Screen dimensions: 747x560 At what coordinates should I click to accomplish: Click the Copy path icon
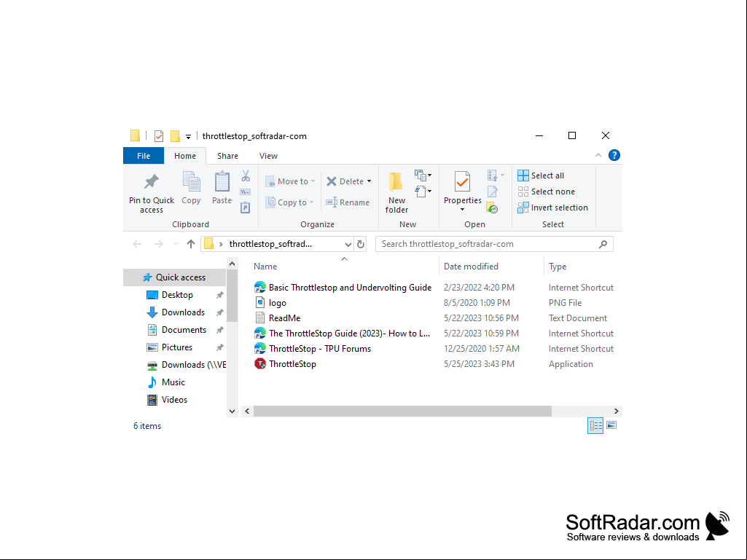[x=246, y=192]
